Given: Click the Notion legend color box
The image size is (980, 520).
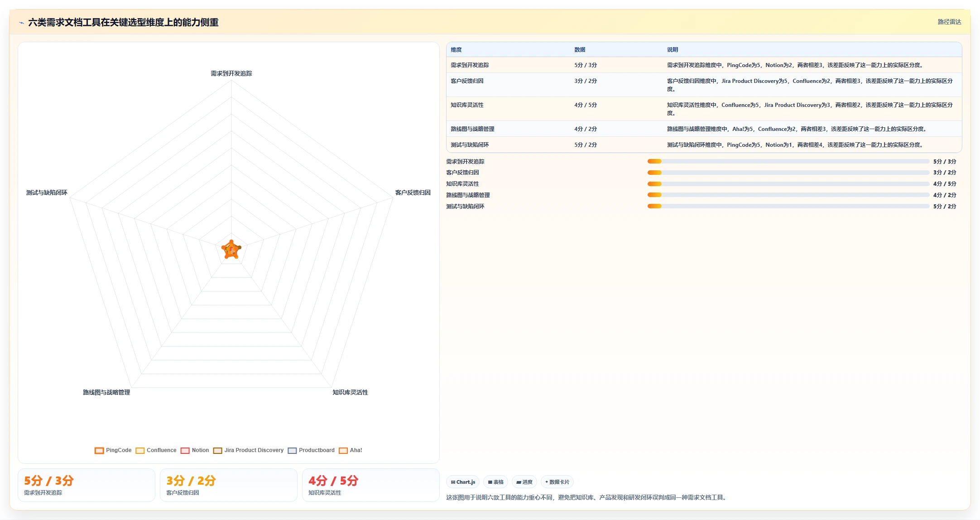Looking at the screenshot, I should tap(185, 450).
